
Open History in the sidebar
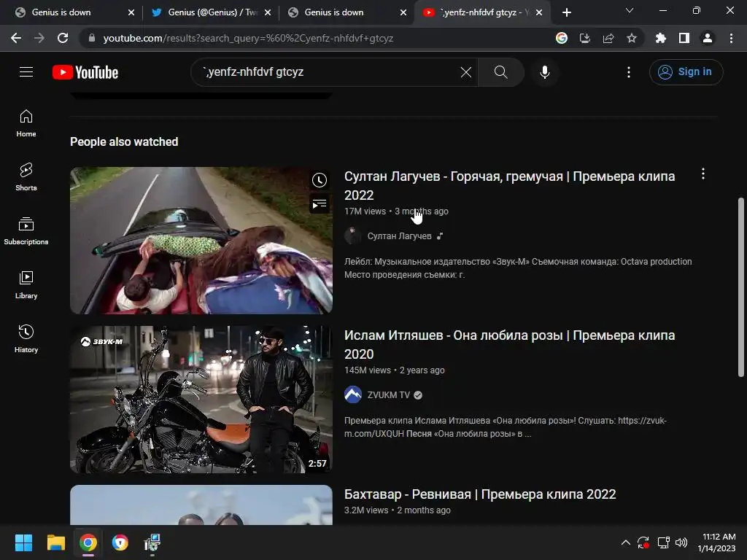point(26,338)
